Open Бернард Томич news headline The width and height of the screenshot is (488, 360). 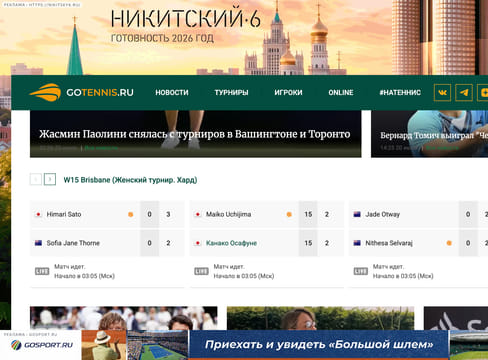click(434, 135)
